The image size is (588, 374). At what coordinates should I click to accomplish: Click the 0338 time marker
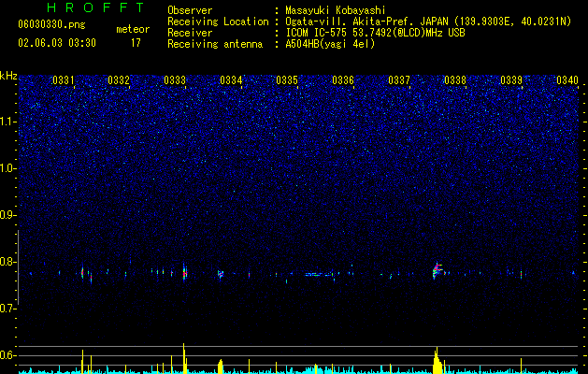455,80
